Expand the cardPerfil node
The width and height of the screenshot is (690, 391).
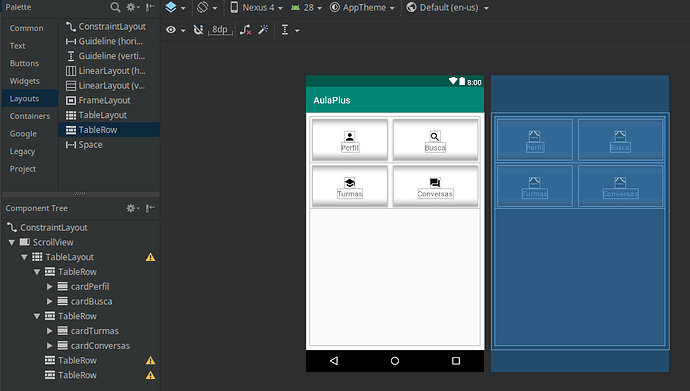50,287
